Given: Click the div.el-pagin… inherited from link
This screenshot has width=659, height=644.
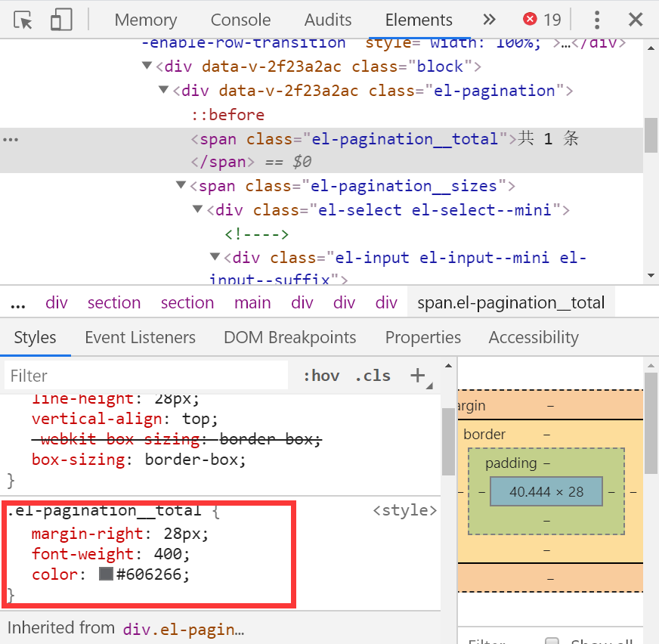Looking at the screenshot, I should coord(183,630).
